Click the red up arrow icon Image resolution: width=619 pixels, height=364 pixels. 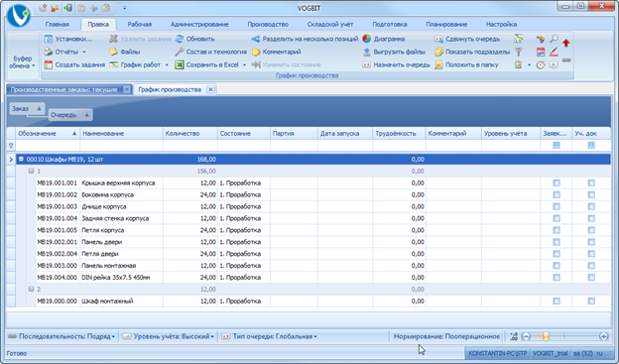(x=566, y=43)
